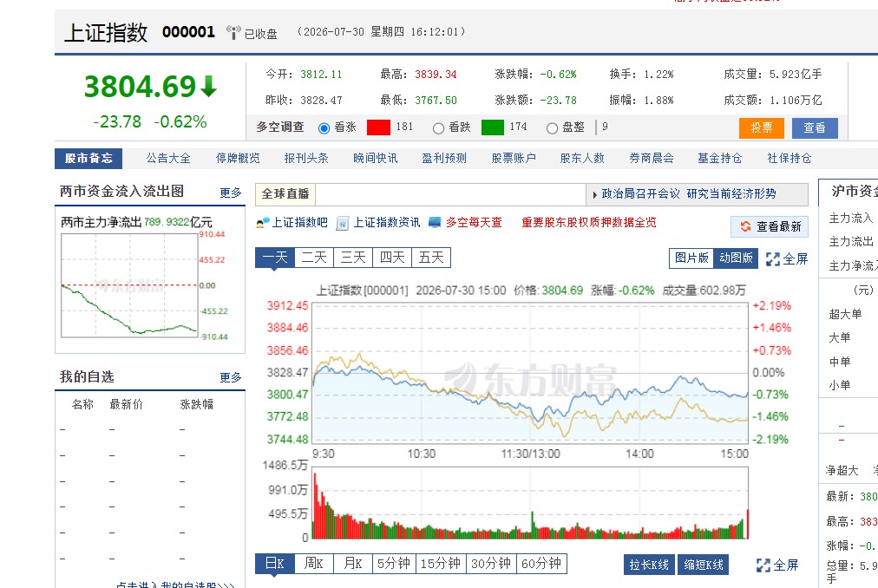Click the 查看最新 refresh button
The width and height of the screenshot is (878, 588).
click(x=770, y=227)
